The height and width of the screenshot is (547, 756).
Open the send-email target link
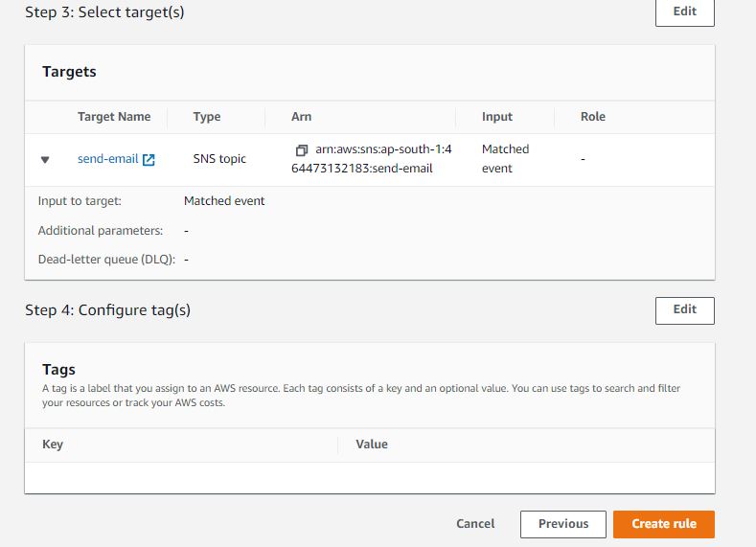(107, 159)
